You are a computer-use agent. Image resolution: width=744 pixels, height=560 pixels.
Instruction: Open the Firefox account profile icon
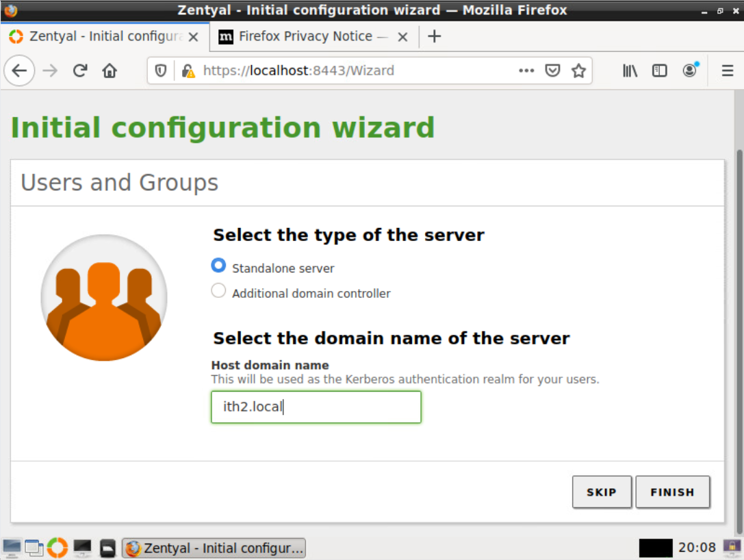click(690, 71)
